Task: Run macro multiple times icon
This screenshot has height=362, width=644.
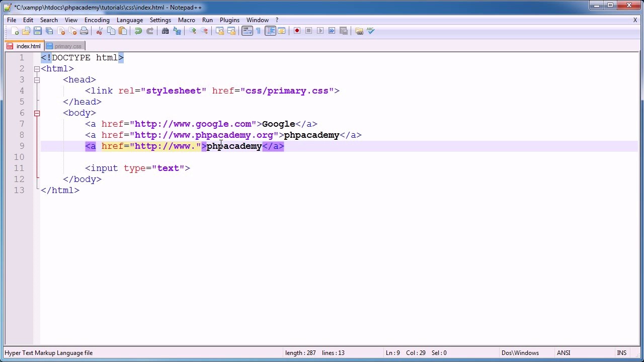Action: tap(332, 31)
